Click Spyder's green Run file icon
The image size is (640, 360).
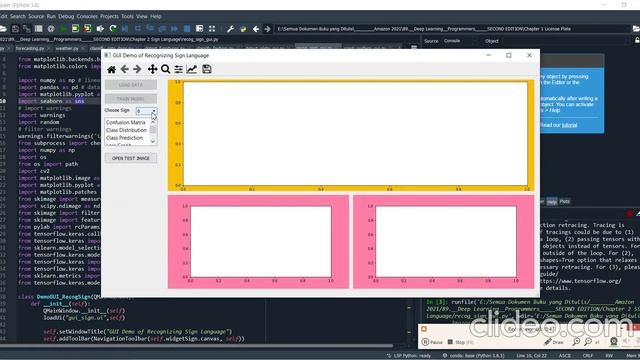tap(63, 29)
